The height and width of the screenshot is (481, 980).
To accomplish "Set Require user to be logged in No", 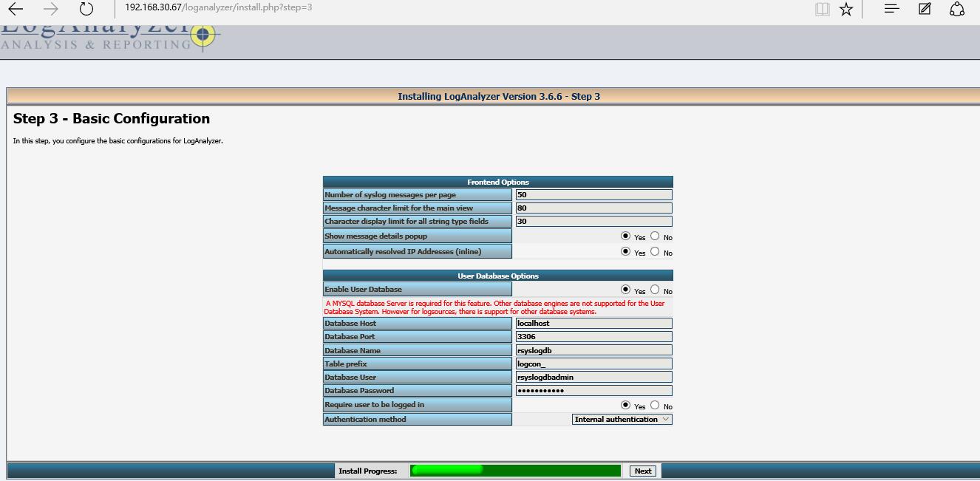I will pos(655,405).
